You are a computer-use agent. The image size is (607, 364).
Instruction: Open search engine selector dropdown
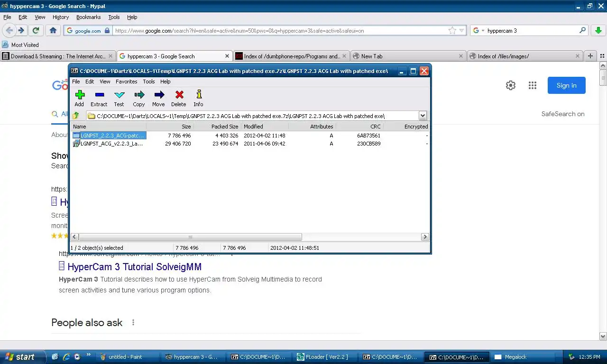tap(478, 30)
